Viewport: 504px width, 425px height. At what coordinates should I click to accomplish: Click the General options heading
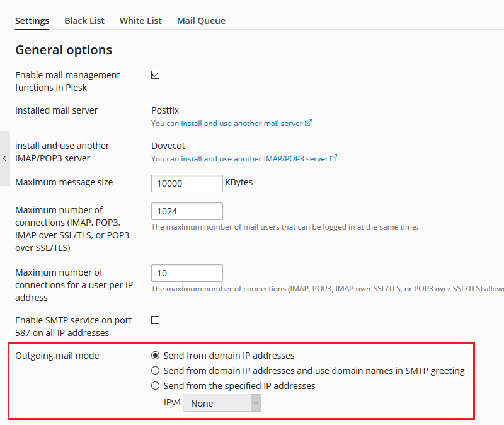[x=64, y=50]
